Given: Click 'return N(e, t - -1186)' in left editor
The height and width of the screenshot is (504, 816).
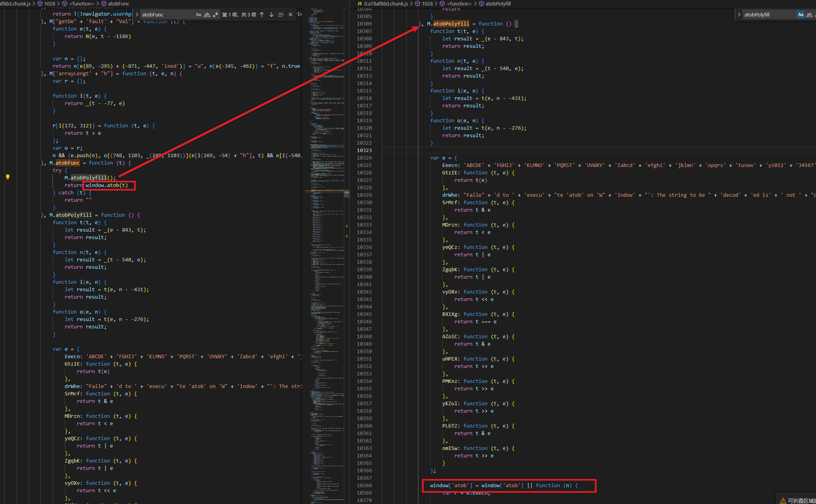Looking at the screenshot, I should click(x=98, y=36).
